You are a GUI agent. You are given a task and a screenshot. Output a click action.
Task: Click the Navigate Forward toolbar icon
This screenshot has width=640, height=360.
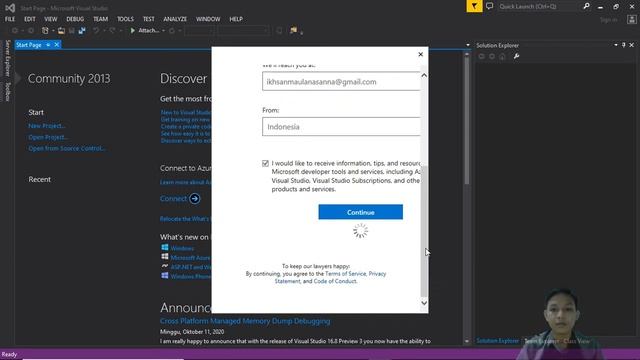(x=31, y=31)
